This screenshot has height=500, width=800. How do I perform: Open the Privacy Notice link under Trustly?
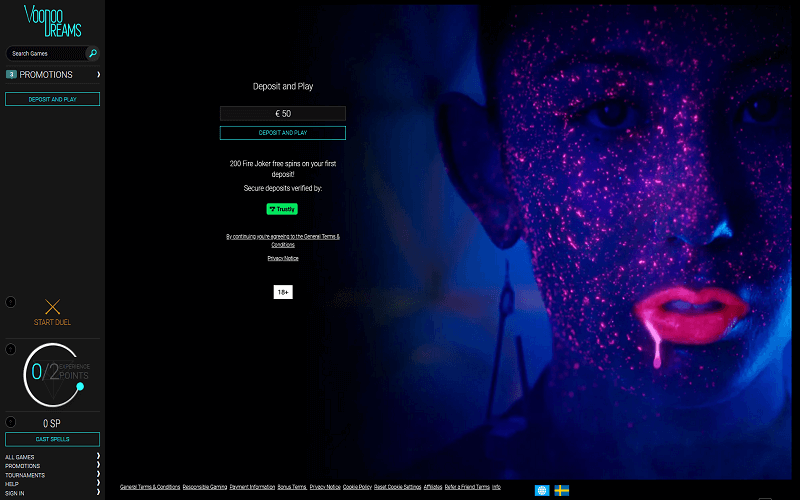[283, 258]
